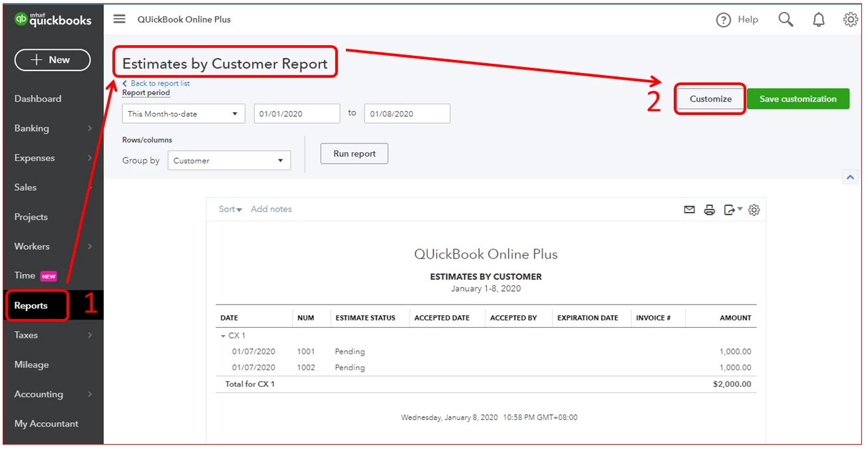Click the $2,000.00 total amount
Screen dimensions: 868x450
click(732, 384)
